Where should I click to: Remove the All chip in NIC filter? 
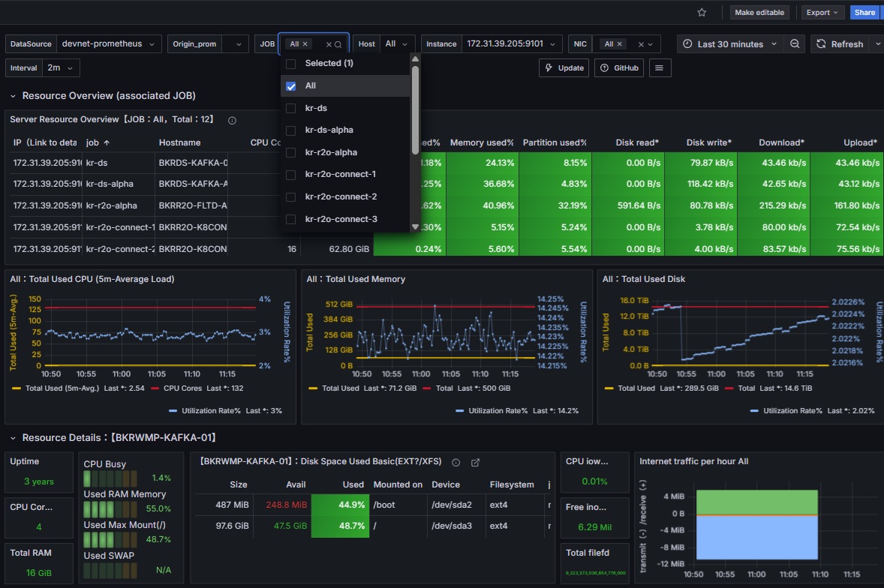pos(620,44)
